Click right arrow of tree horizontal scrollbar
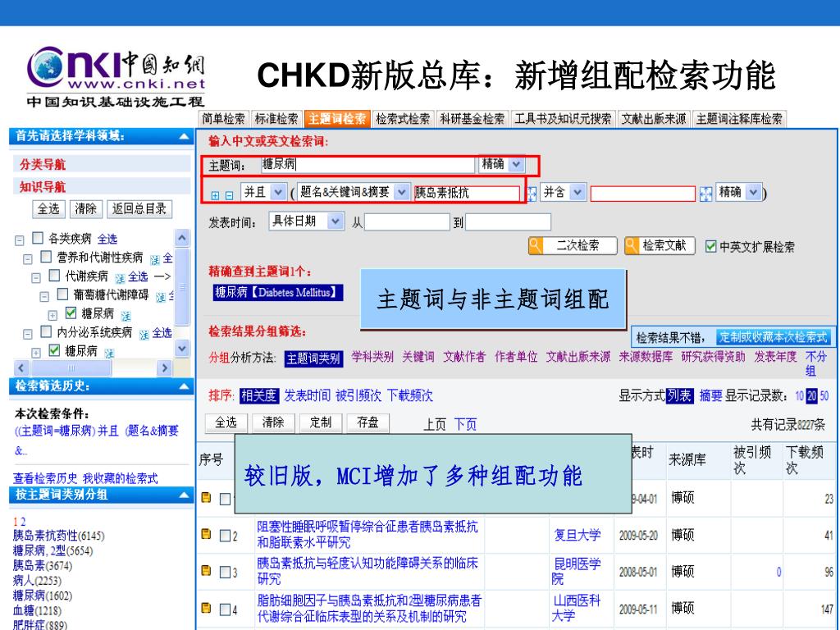 [164, 368]
